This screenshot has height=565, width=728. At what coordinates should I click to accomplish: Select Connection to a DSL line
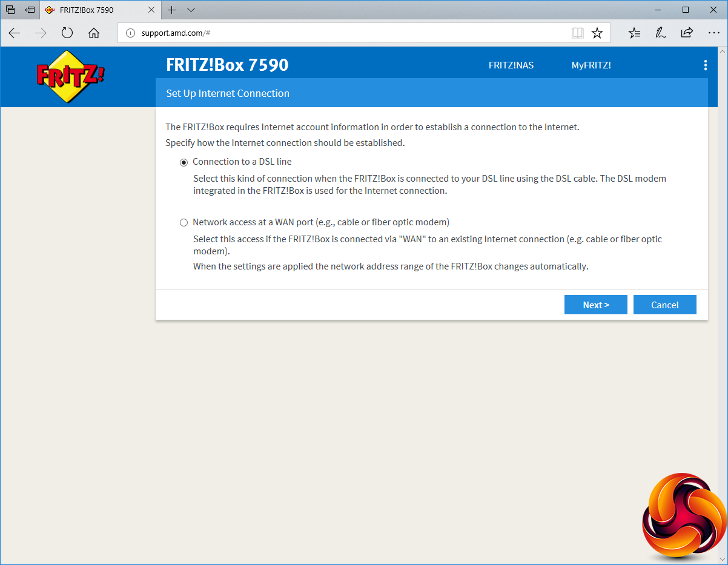coord(184,162)
